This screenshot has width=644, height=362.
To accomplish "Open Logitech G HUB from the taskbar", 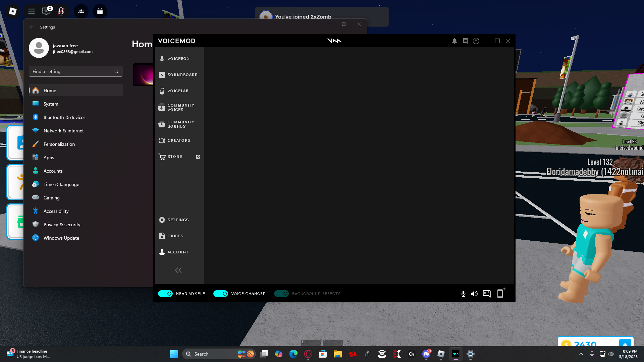I will 412,354.
